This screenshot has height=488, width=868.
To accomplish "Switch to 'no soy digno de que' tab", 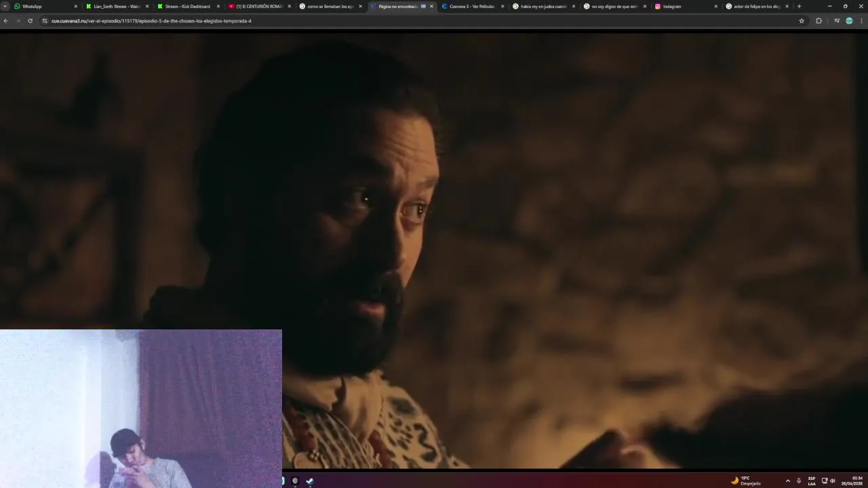I will coord(614,6).
